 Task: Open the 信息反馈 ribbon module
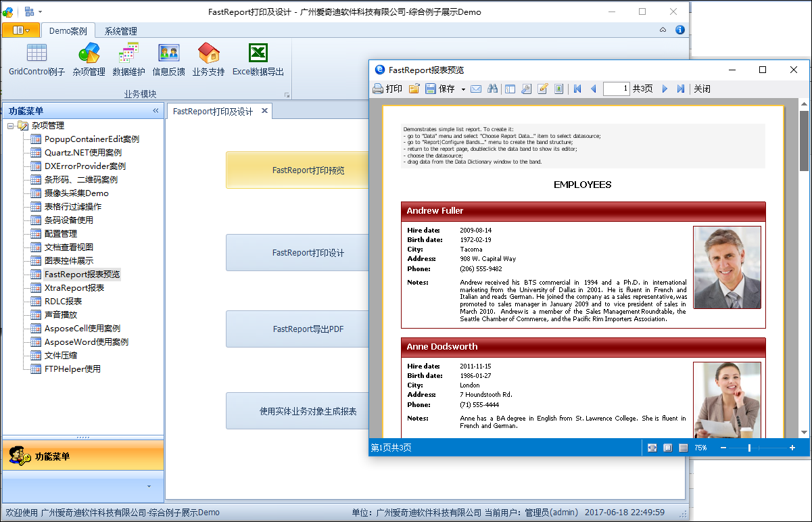click(168, 60)
